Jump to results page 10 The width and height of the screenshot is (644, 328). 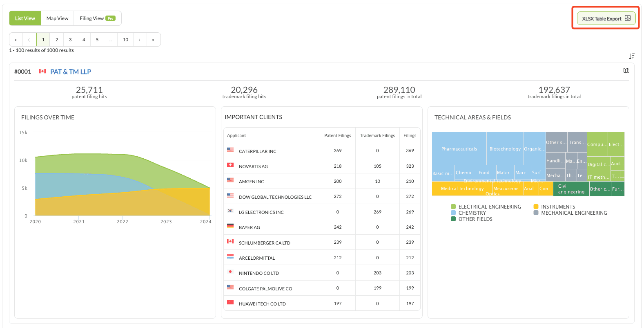click(x=125, y=40)
